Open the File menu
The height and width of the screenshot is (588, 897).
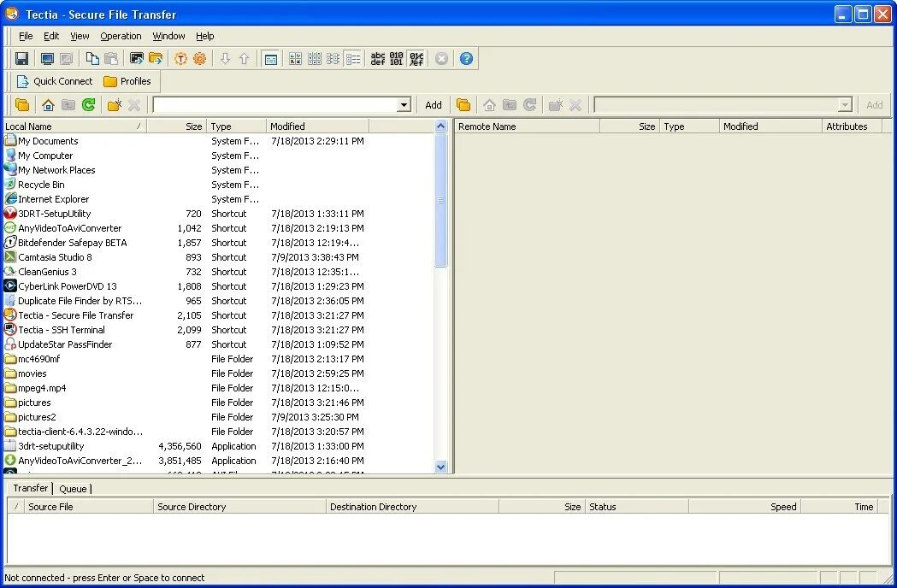pos(26,36)
